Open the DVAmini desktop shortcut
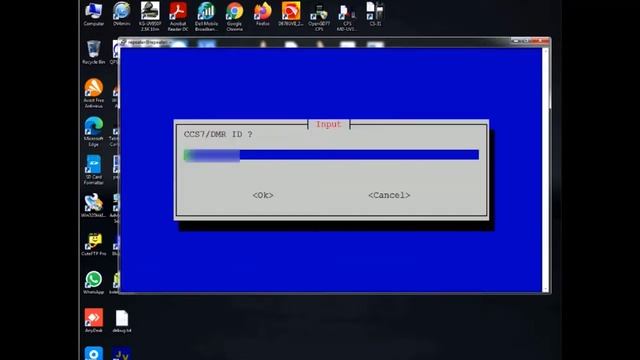Viewport: 640px width, 360px height. pos(122,14)
